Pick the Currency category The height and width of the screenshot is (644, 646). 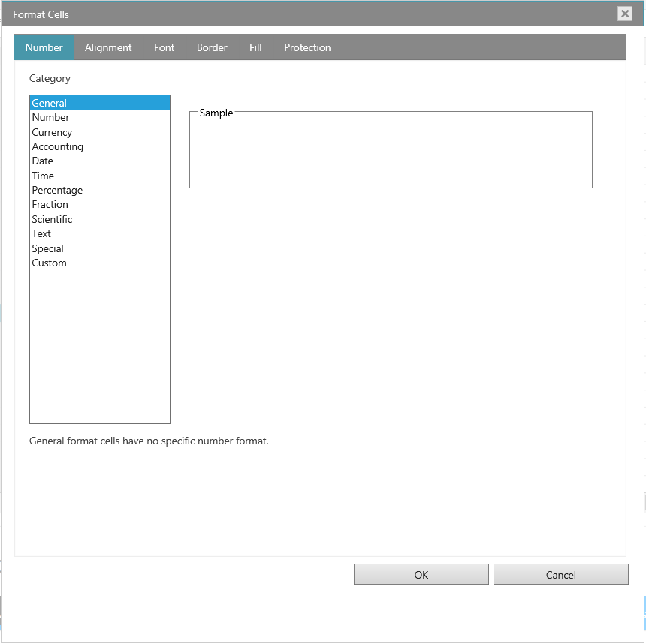coord(52,132)
